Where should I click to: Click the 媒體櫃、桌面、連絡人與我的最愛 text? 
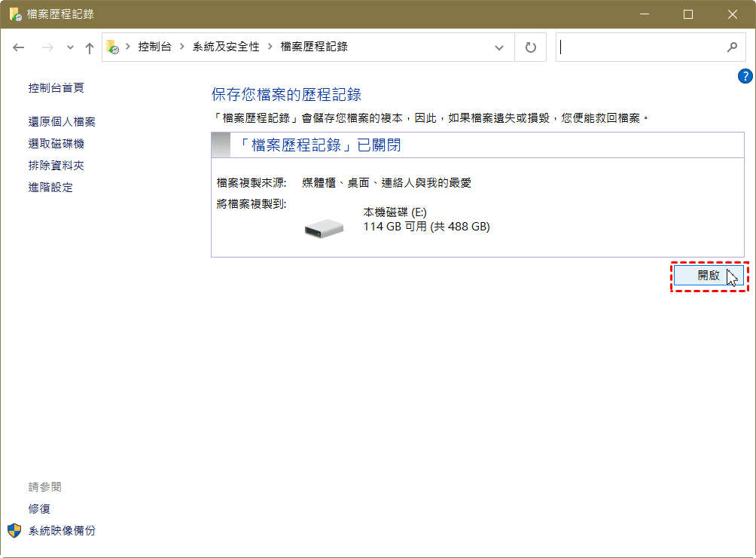(387, 183)
